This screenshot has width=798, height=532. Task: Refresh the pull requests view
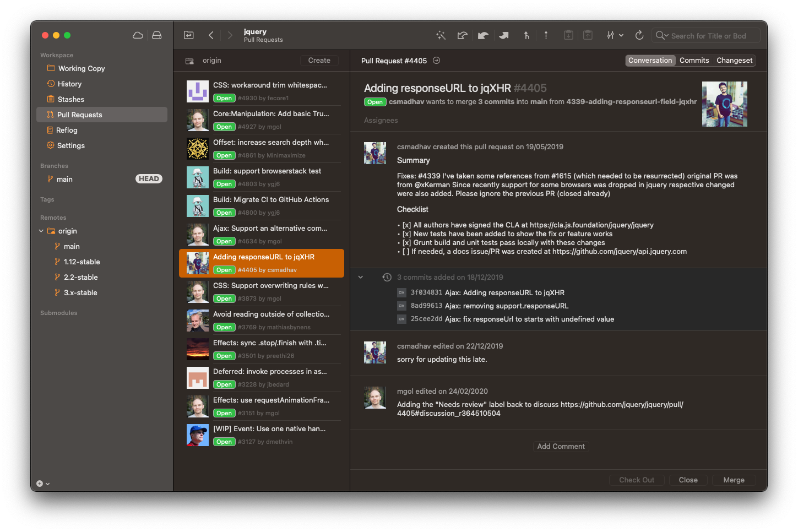point(639,35)
